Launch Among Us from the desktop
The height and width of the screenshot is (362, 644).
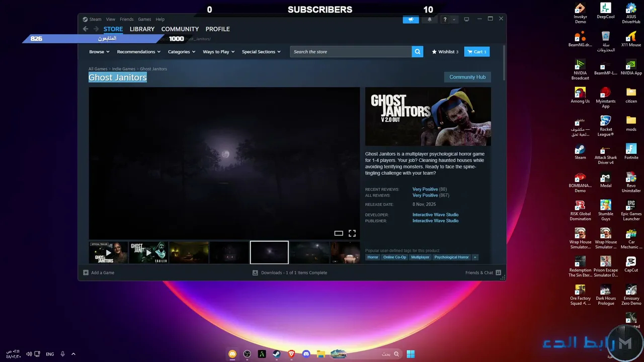[x=580, y=96]
